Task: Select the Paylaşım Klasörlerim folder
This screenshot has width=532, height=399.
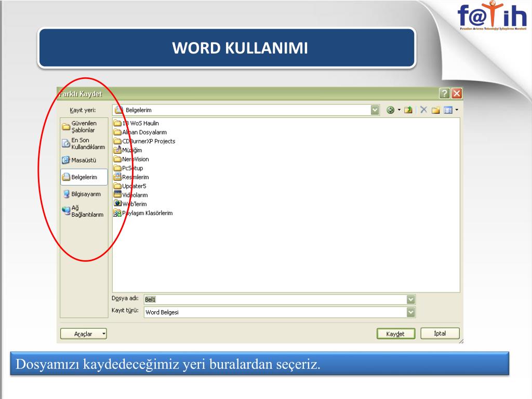Action: (x=143, y=213)
